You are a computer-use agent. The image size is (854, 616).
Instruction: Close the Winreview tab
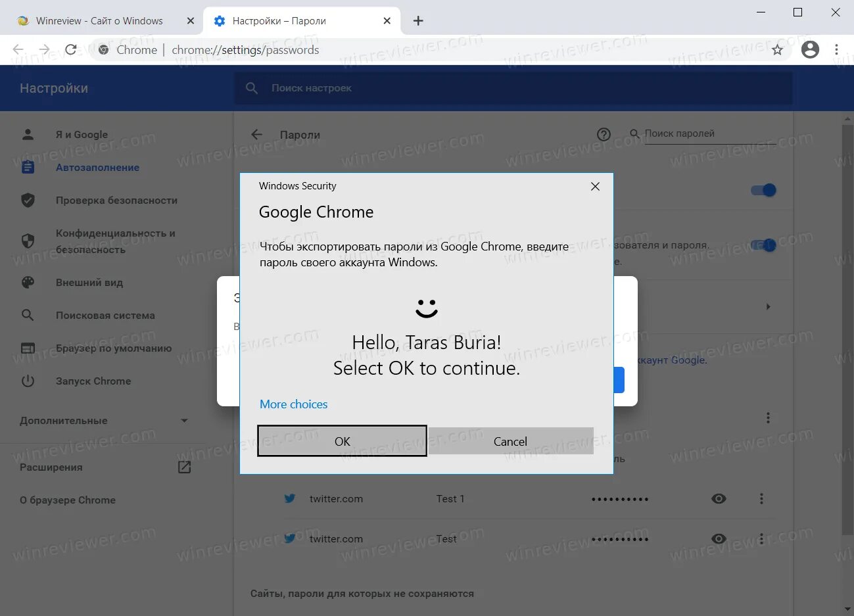point(191,21)
